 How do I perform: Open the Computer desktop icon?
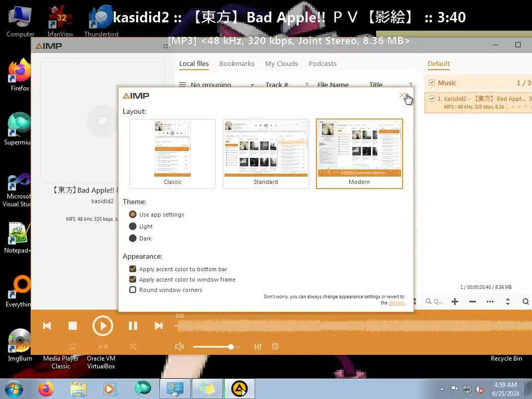tap(20, 20)
